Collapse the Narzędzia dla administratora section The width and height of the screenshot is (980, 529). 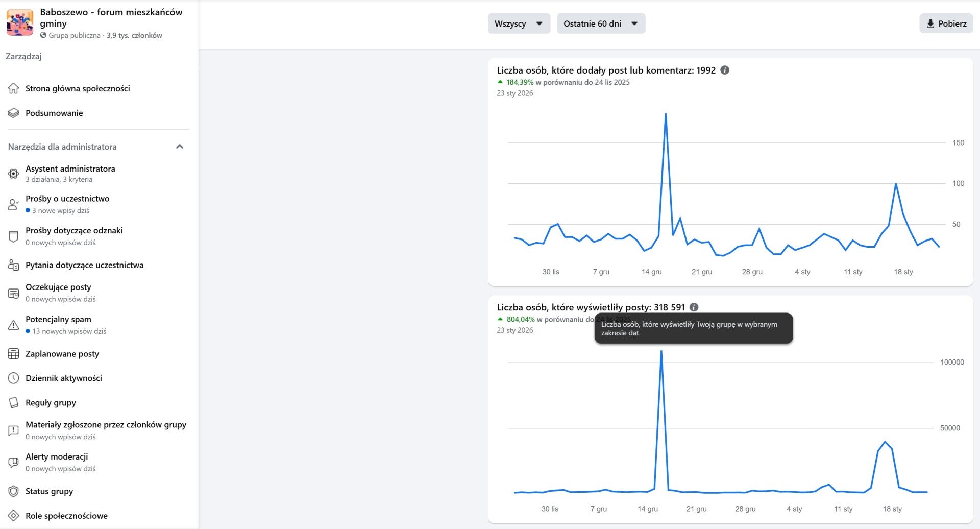coord(179,147)
